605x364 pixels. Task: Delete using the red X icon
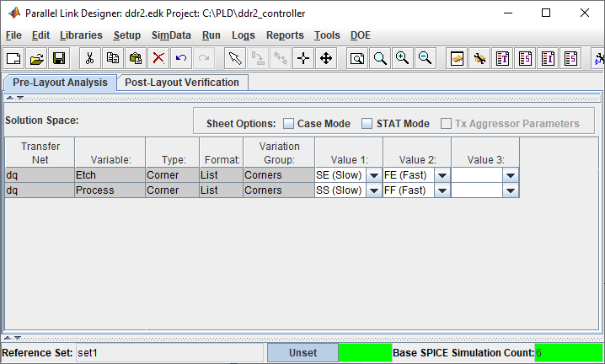click(x=158, y=58)
